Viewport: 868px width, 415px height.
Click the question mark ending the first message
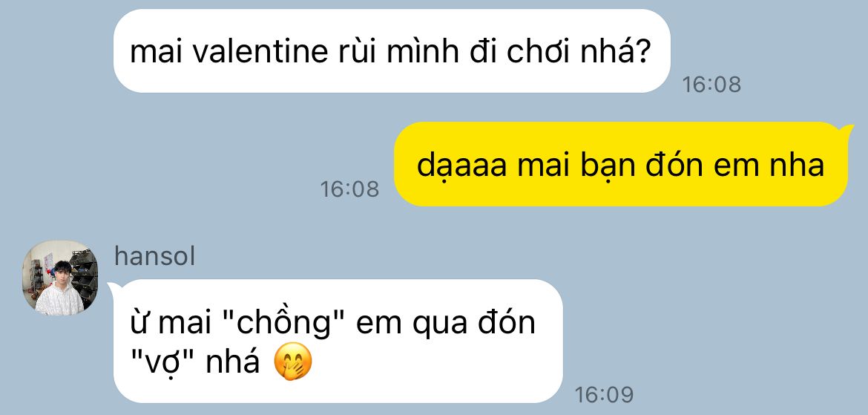[x=640, y=51]
